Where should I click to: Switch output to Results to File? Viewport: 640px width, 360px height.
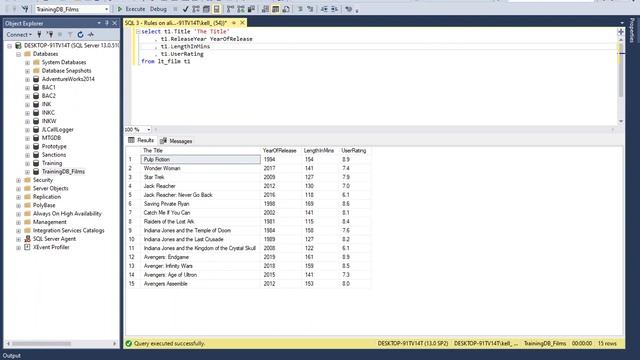click(x=286, y=9)
